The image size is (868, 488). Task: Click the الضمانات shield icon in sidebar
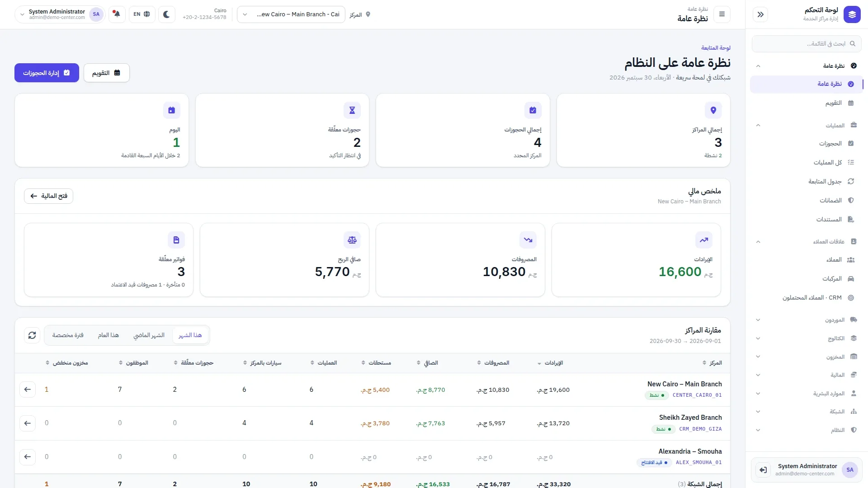point(851,201)
